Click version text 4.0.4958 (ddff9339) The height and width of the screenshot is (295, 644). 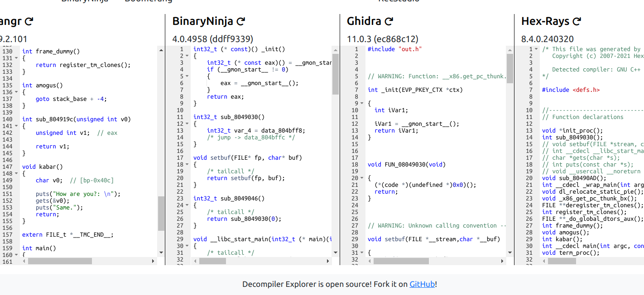tap(213, 39)
